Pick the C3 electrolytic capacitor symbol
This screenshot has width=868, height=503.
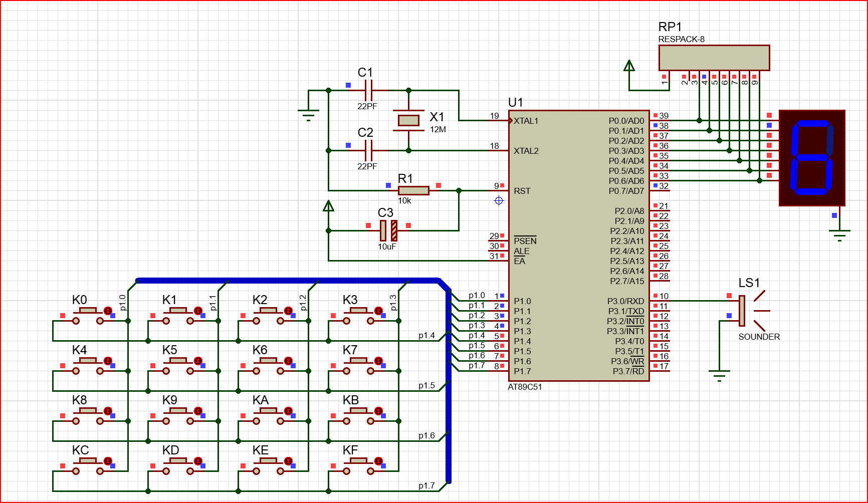[388, 230]
